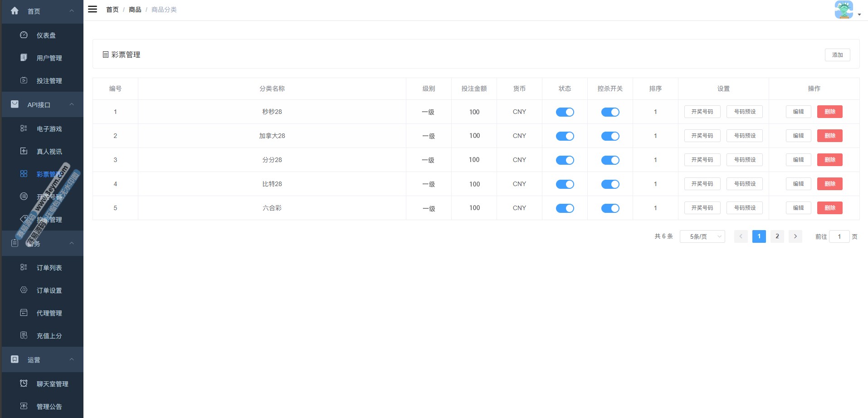868x418 pixels.
Task: Click the 真人视讯 sidebar icon
Action: pos(24,151)
